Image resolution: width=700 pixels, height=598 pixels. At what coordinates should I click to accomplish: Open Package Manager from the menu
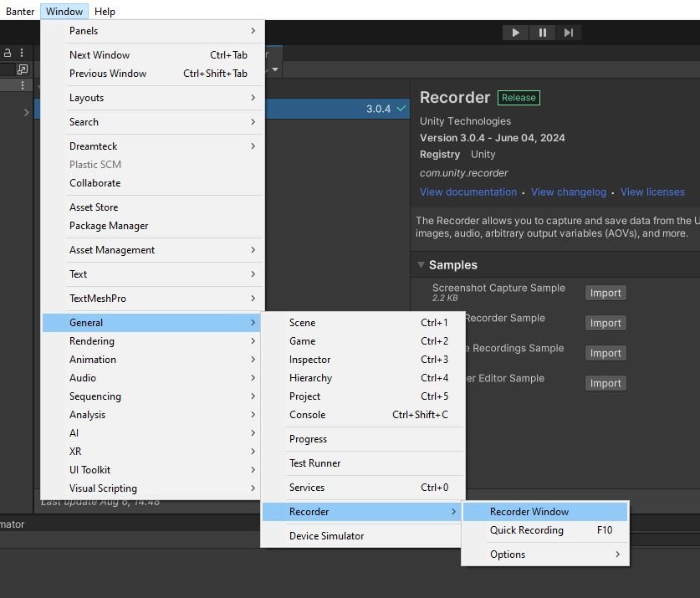coord(153,226)
